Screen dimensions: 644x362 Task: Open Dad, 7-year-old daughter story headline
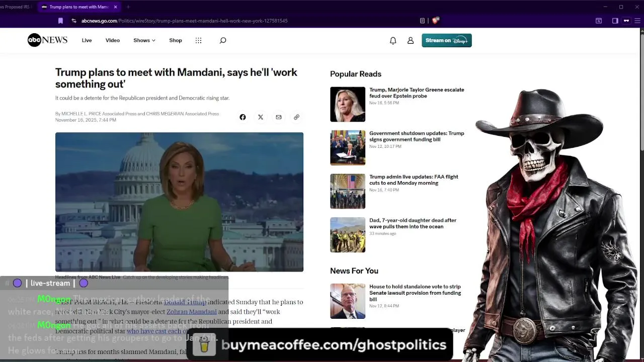pos(413,223)
